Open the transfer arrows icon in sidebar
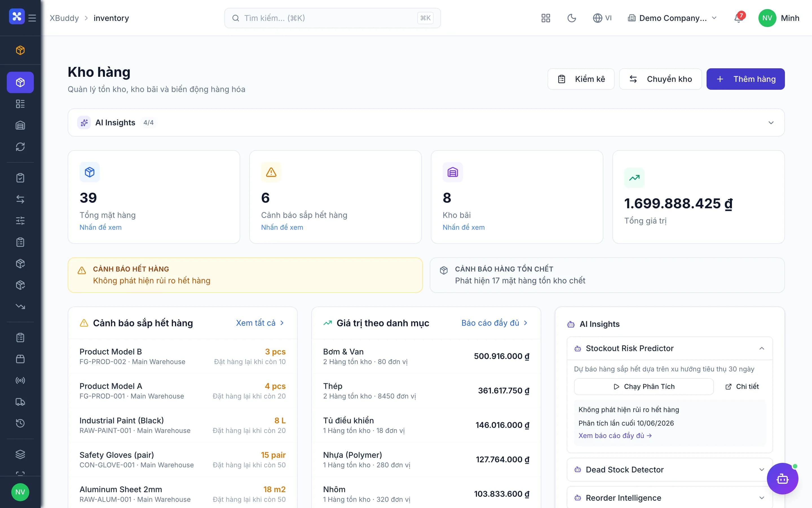The width and height of the screenshot is (812, 508). [x=20, y=199]
